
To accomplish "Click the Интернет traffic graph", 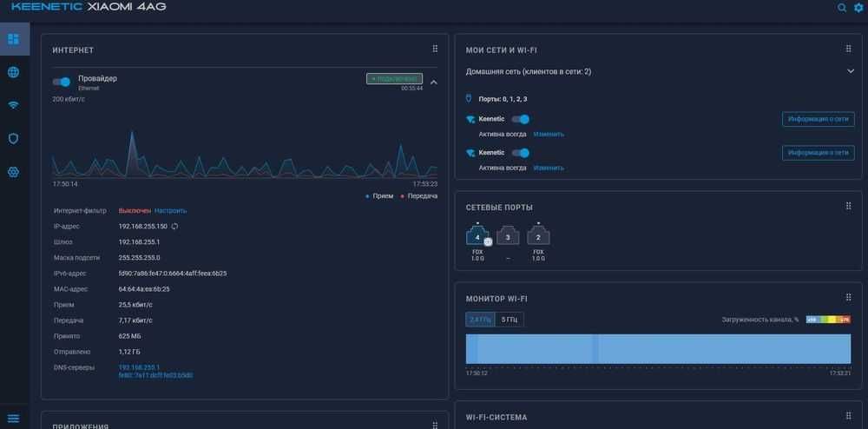I will coord(245,154).
